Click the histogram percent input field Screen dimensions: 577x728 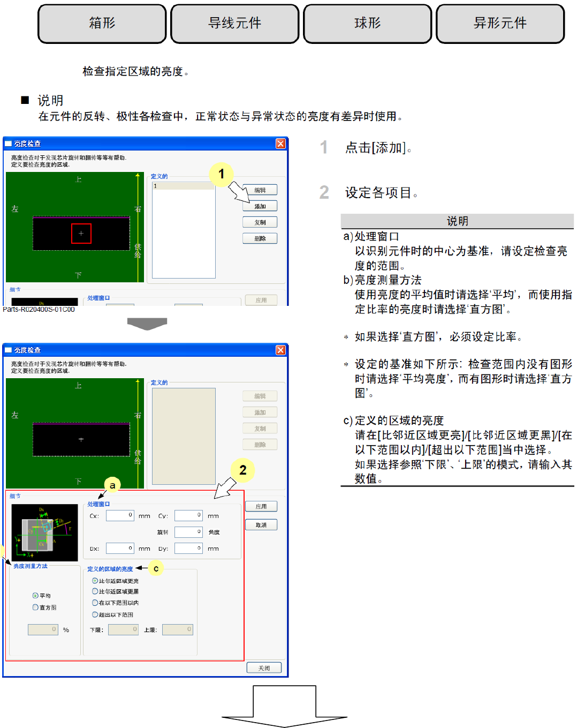point(43,629)
